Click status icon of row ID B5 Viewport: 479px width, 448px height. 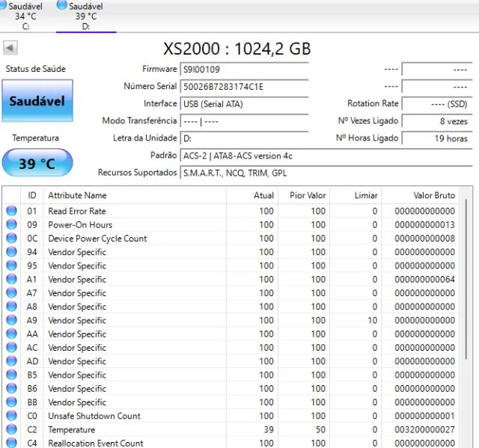tap(12, 375)
